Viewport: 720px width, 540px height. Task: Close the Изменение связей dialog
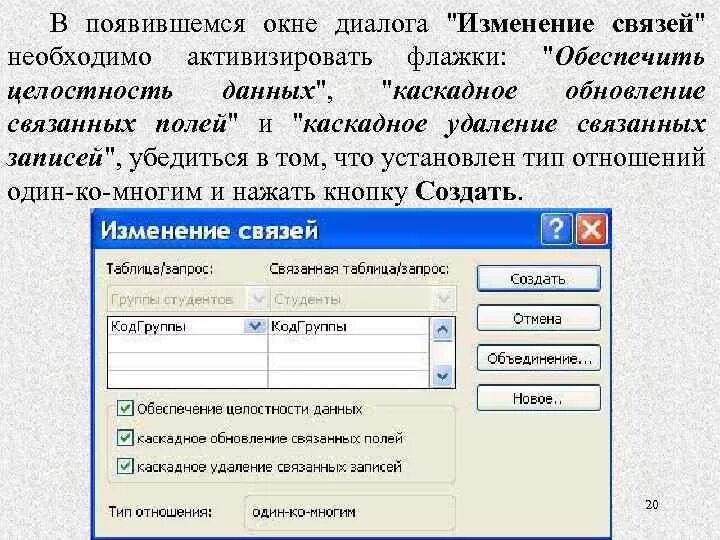point(591,228)
